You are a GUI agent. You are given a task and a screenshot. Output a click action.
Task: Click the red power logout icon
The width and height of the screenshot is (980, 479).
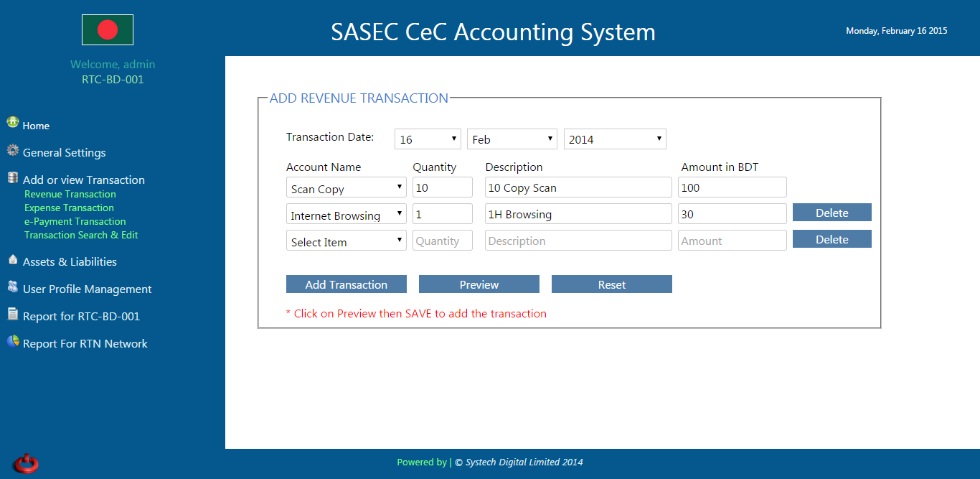click(26, 463)
